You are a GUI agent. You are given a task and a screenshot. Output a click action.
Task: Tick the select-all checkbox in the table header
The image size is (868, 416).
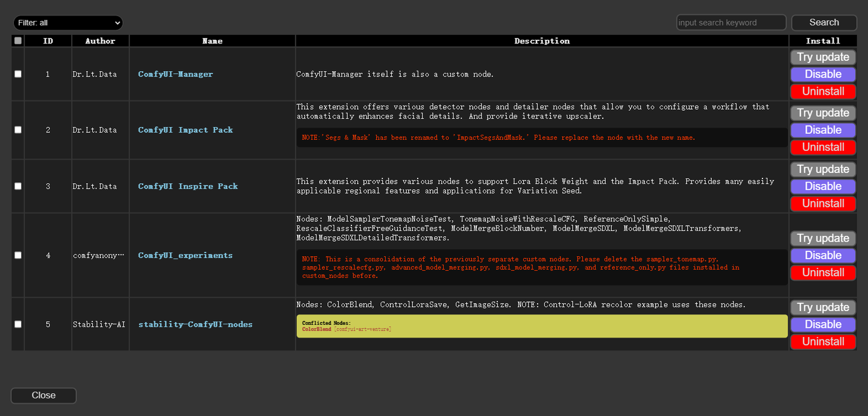pos(18,41)
